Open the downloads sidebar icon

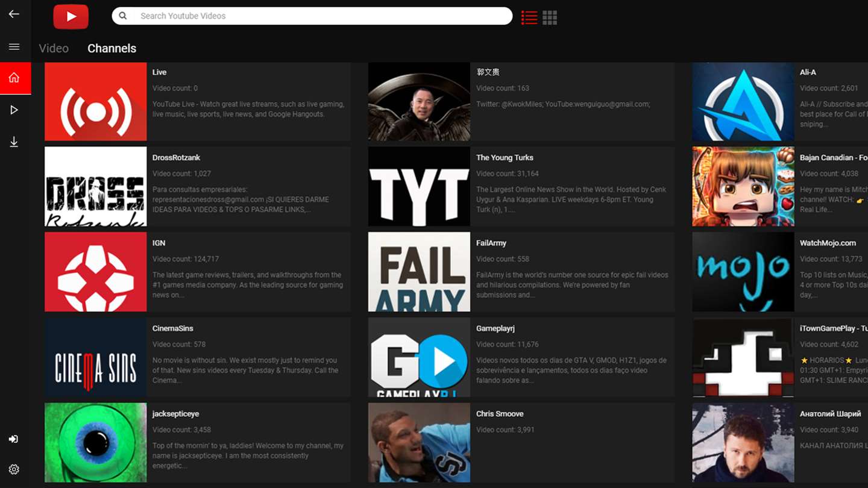pyautogui.click(x=14, y=142)
